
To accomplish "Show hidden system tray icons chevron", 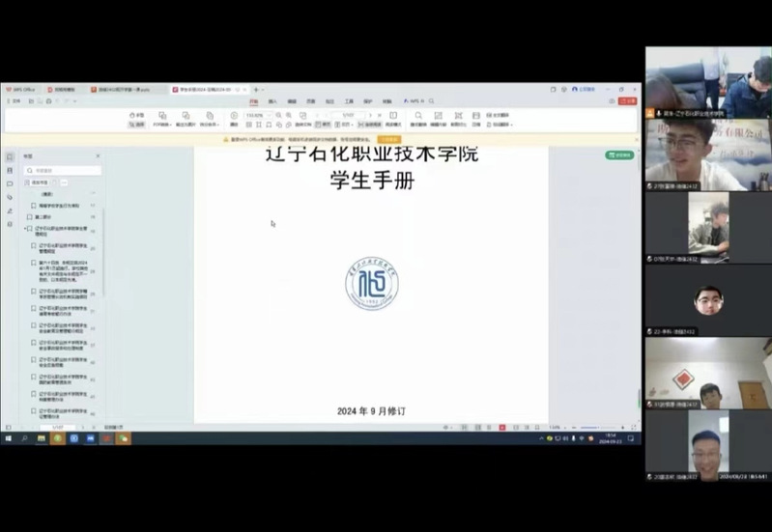I will click(x=541, y=438).
